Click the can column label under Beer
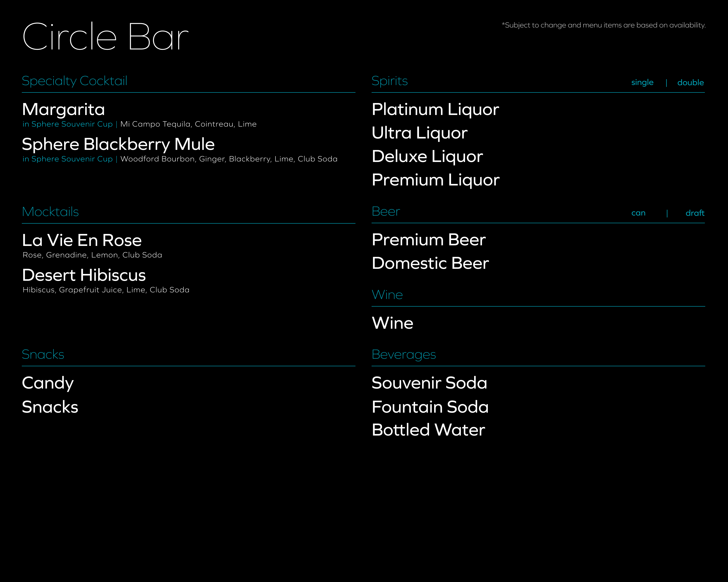728x582 pixels. coord(638,213)
